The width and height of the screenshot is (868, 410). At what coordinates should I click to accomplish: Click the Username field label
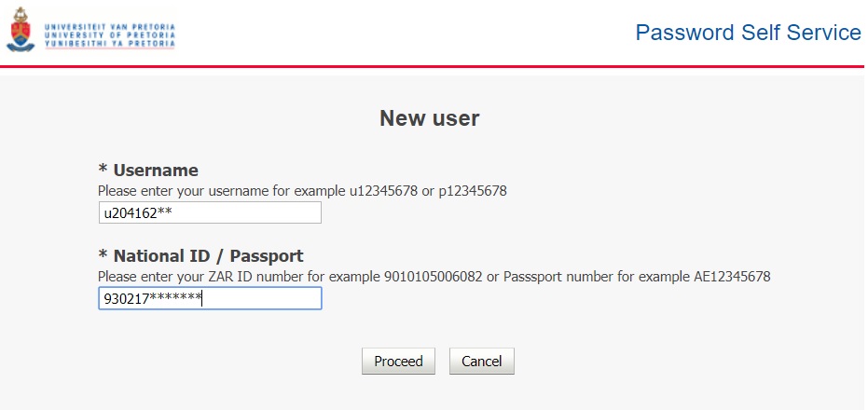point(156,171)
